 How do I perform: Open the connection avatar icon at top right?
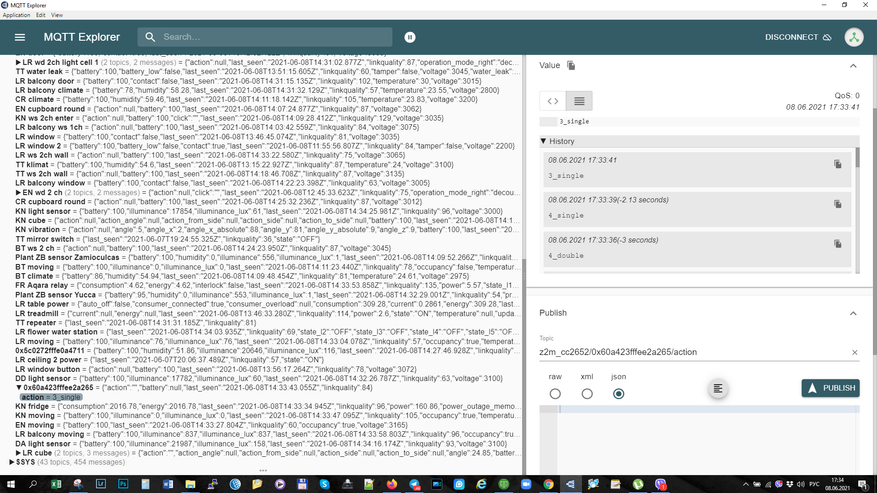(853, 37)
